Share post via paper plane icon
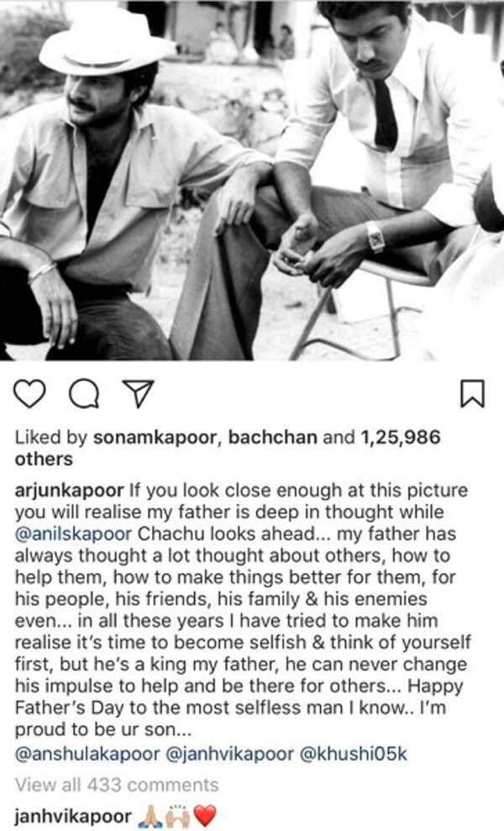504x831 pixels. 139,394
